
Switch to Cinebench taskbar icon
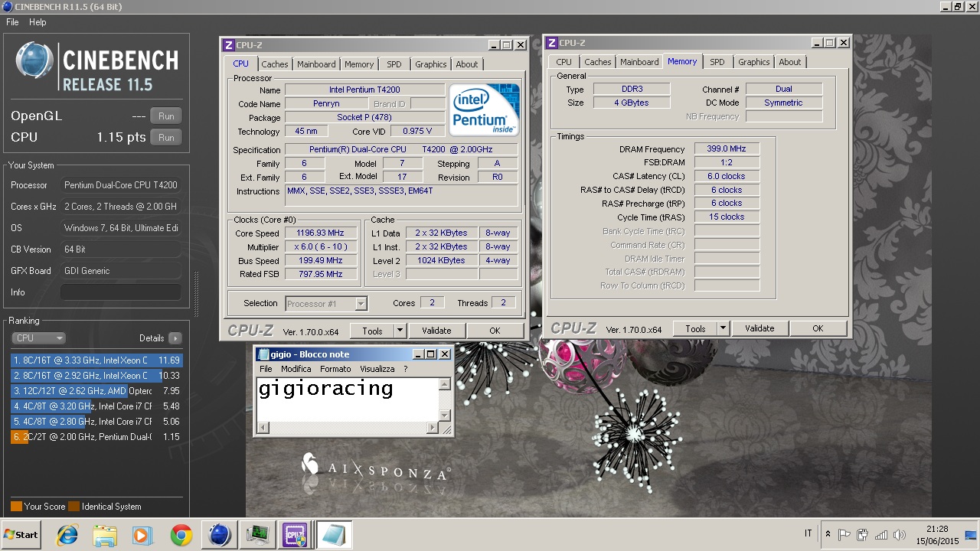(x=220, y=535)
